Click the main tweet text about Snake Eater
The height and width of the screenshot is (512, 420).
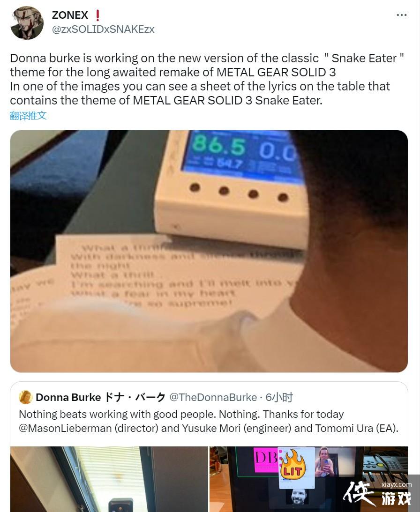pyautogui.click(x=207, y=79)
